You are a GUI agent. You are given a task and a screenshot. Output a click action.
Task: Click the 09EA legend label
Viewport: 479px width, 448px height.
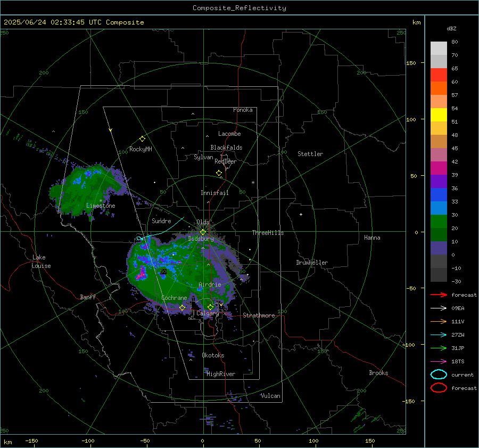coord(458,308)
